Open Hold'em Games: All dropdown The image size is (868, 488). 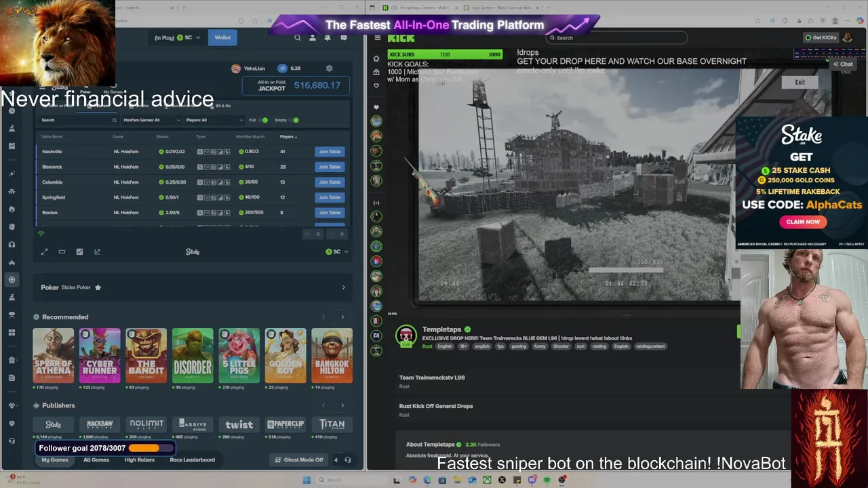pyautogui.click(x=152, y=120)
